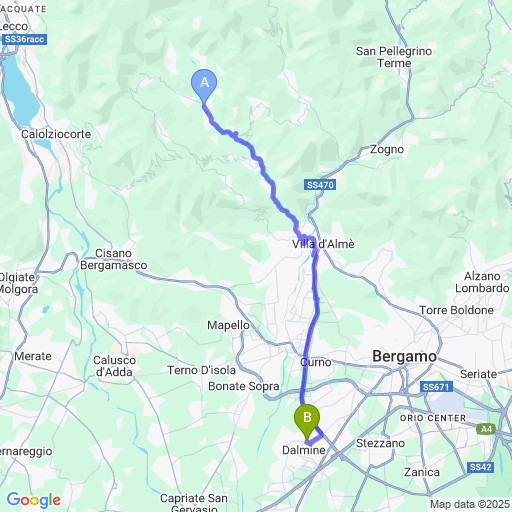Click the Zogno town label
This screenshot has height=512, width=512.
(387, 150)
